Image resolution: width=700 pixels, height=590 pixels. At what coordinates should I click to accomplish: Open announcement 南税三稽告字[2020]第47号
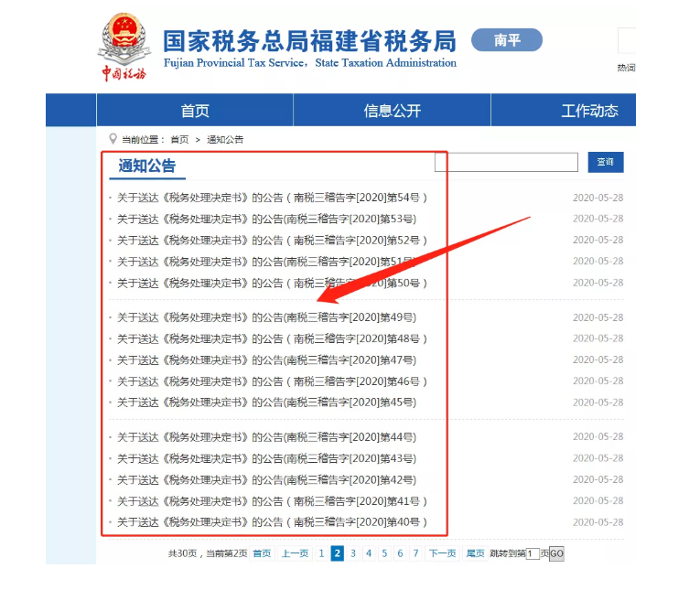tap(266, 360)
